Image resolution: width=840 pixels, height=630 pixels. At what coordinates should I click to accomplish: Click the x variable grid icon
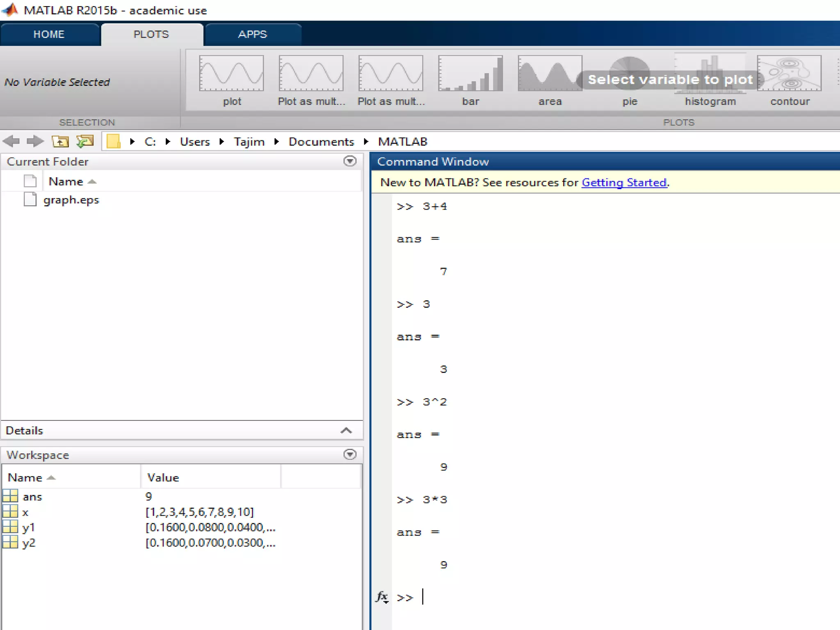pyautogui.click(x=10, y=511)
